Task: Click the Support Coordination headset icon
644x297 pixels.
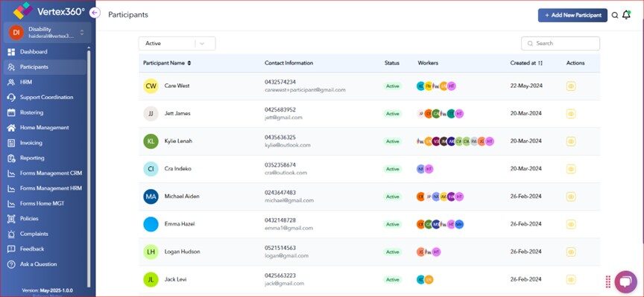Action: (11, 98)
